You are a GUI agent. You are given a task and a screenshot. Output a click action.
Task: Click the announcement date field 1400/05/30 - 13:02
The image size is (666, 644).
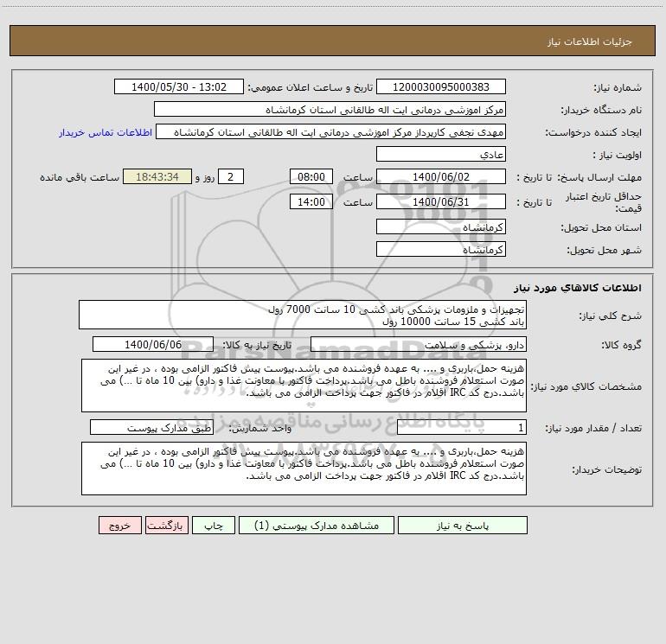click(x=179, y=86)
